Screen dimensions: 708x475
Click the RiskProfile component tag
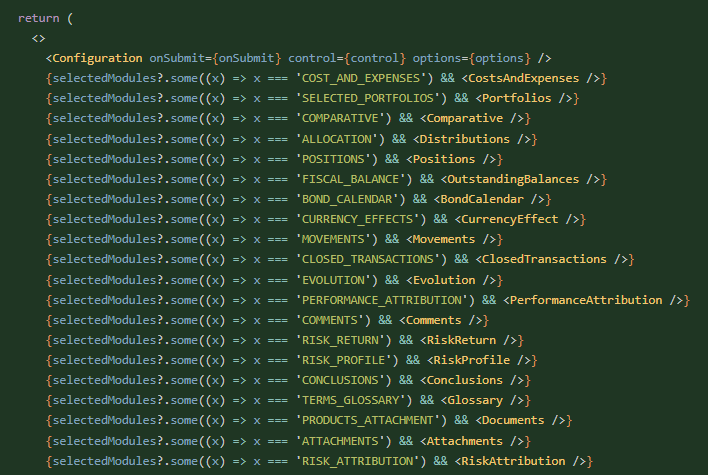pyautogui.click(x=471, y=360)
